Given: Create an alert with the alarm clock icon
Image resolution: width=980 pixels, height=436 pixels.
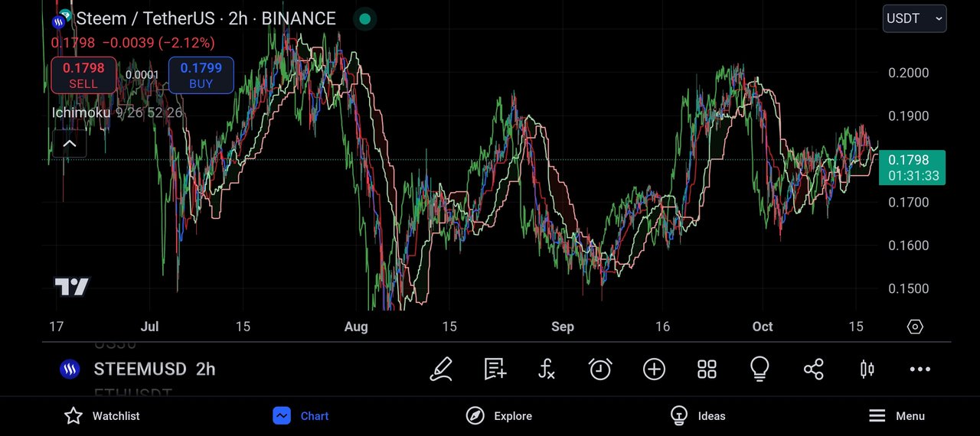Looking at the screenshot, I should [600, 369].
